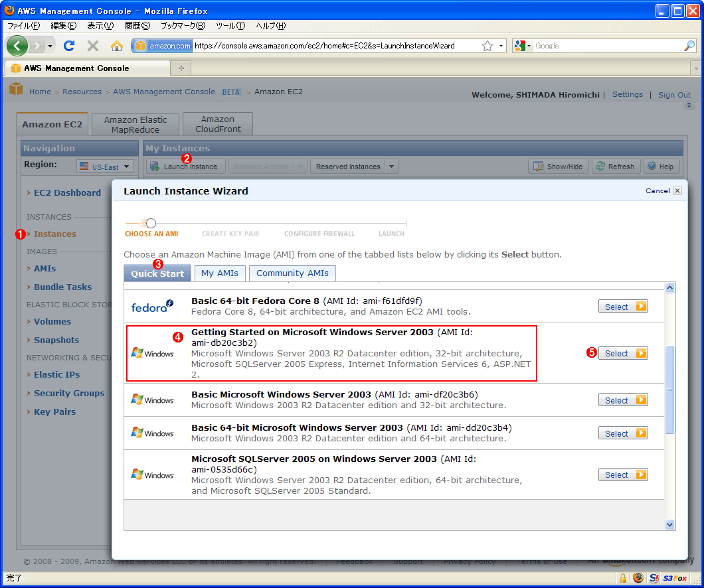
Task: Select the Getting Started Windows Server 2003 AMI
Action: coord(623,354)
